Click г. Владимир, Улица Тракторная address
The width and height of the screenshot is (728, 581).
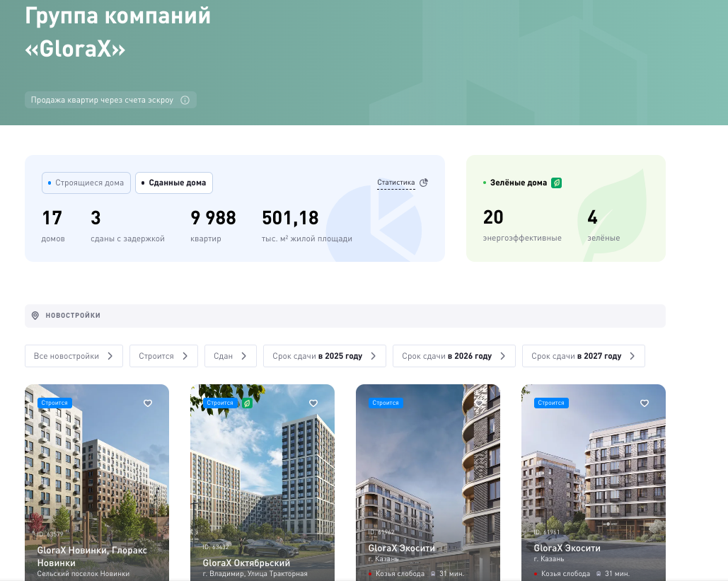[255, 573]
